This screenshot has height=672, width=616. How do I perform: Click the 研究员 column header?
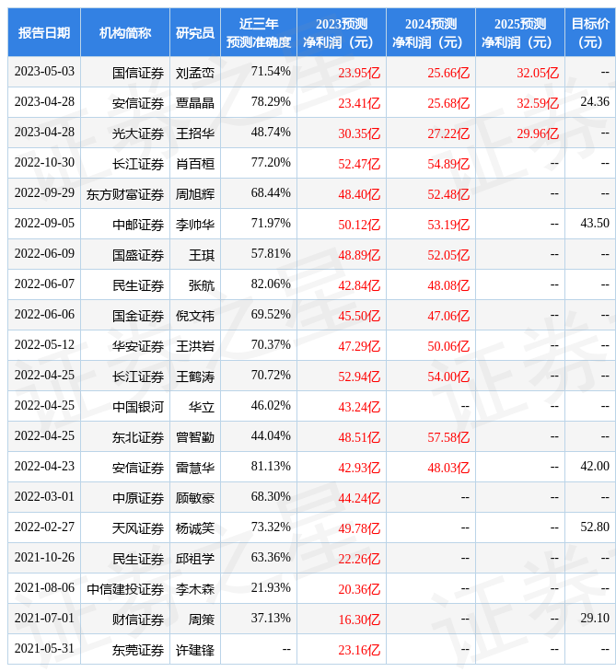195,32
